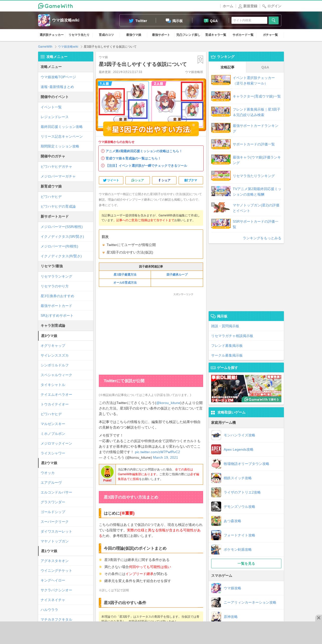Open 因子継承ループ related article
Screen dimensions: 322x644
point(177,275)
